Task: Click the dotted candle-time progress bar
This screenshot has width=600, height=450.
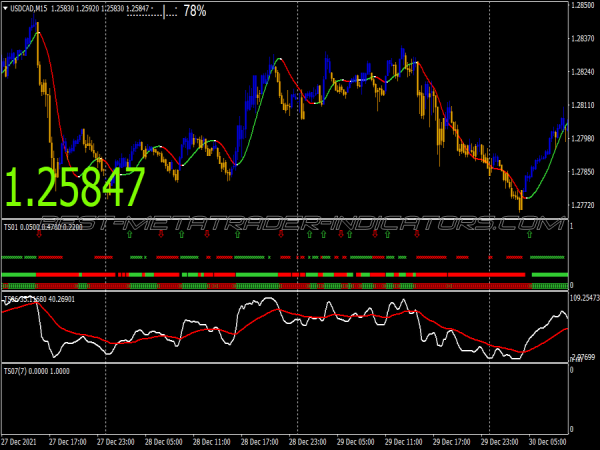Action: pyautogui.click(x=152, y=12)
